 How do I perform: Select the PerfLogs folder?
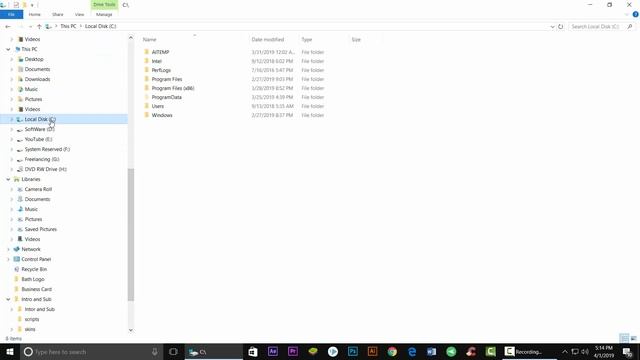coord(161,70)
